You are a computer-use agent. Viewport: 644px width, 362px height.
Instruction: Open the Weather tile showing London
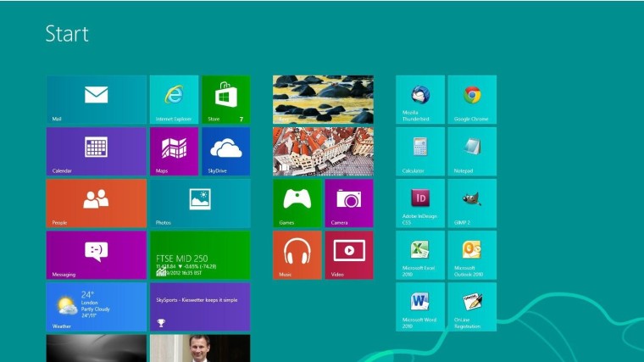click(x=96, y=307)
